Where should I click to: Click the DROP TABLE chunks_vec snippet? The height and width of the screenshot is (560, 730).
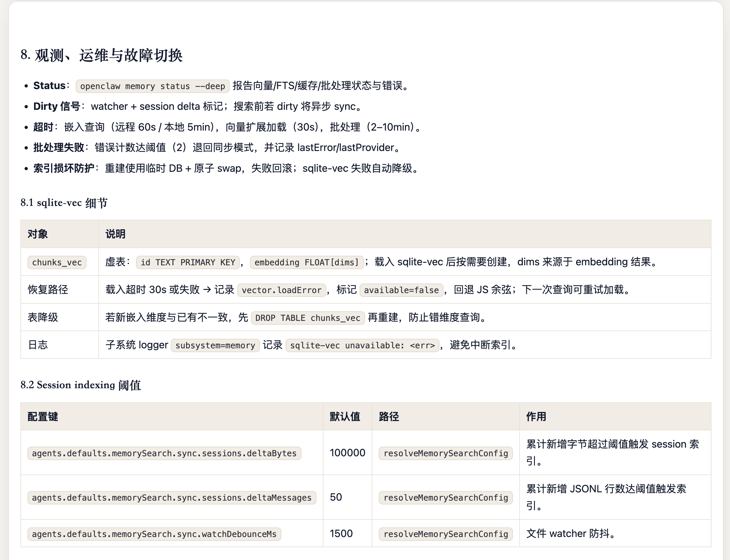(307, 318)
